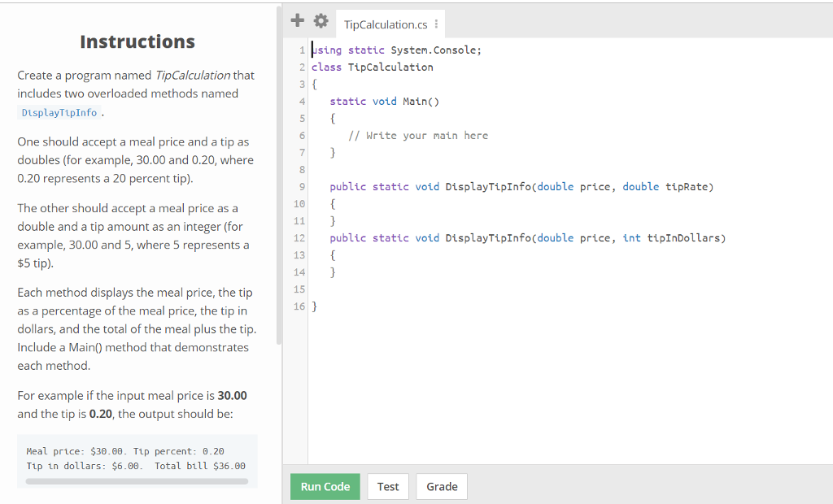833x504 pixels.
Task: Click the plus icon to add a new file
Action: pyautogui.click(x=298, y=20)
